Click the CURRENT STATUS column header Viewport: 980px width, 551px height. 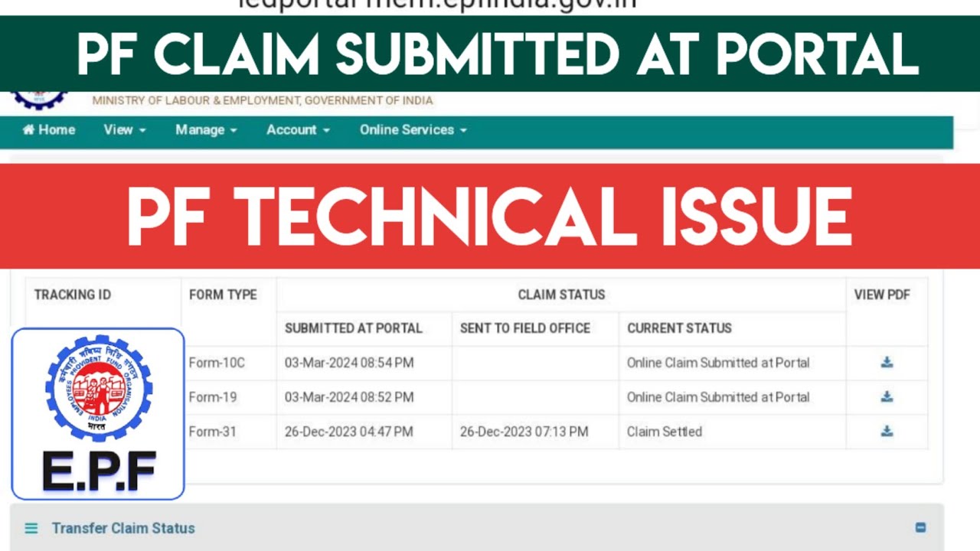click(679, 328)
